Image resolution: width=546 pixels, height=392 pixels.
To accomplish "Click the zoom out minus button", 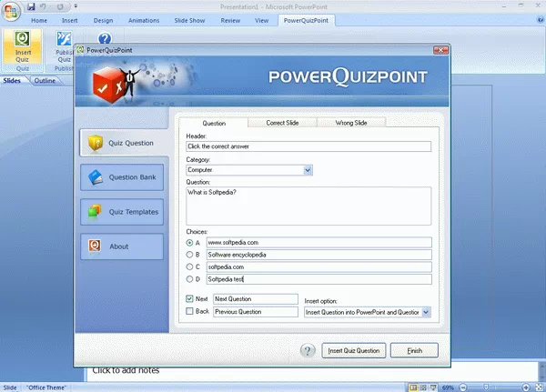I will click(463, 387).
